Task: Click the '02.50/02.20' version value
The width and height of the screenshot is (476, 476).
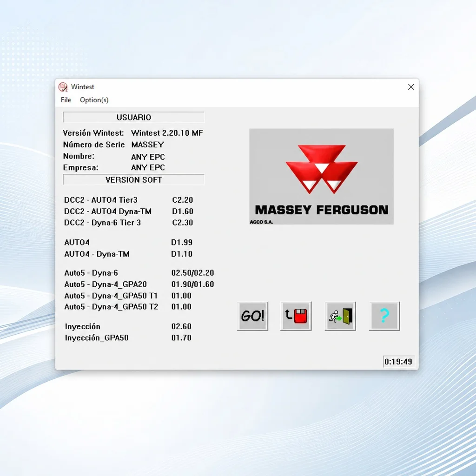Action: point(193,273)
